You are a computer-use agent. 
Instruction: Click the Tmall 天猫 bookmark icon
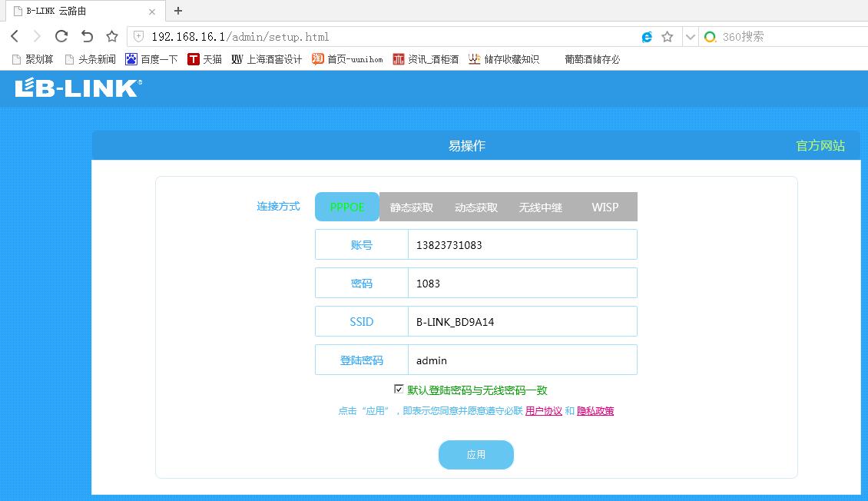pos(194,59)
